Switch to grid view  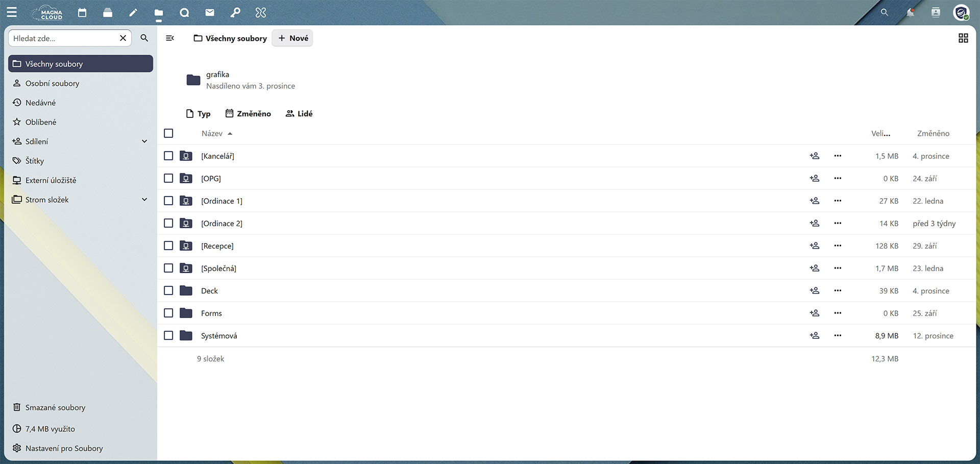click(963, 38)
